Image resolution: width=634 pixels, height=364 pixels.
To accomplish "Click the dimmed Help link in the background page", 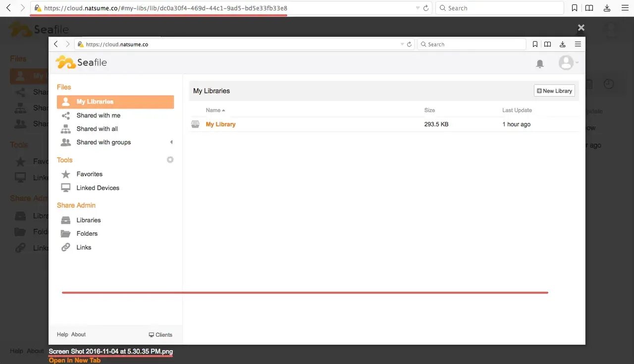I will pos(16,351).
